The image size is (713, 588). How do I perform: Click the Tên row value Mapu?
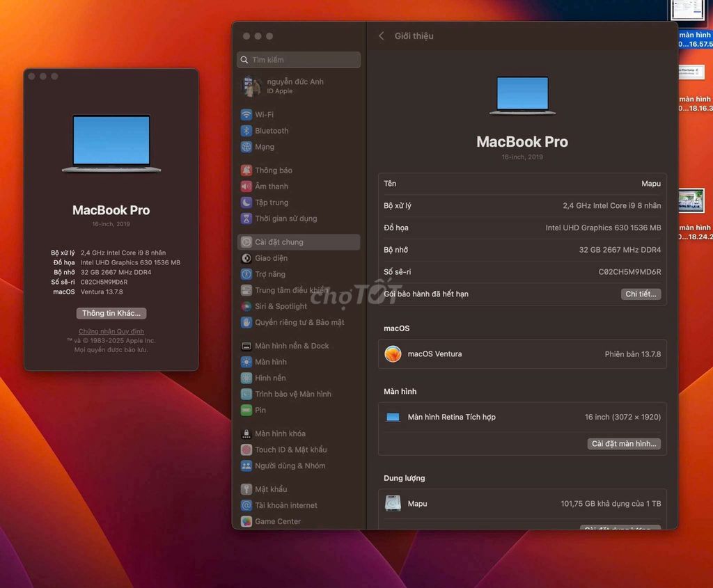(651, 184)
